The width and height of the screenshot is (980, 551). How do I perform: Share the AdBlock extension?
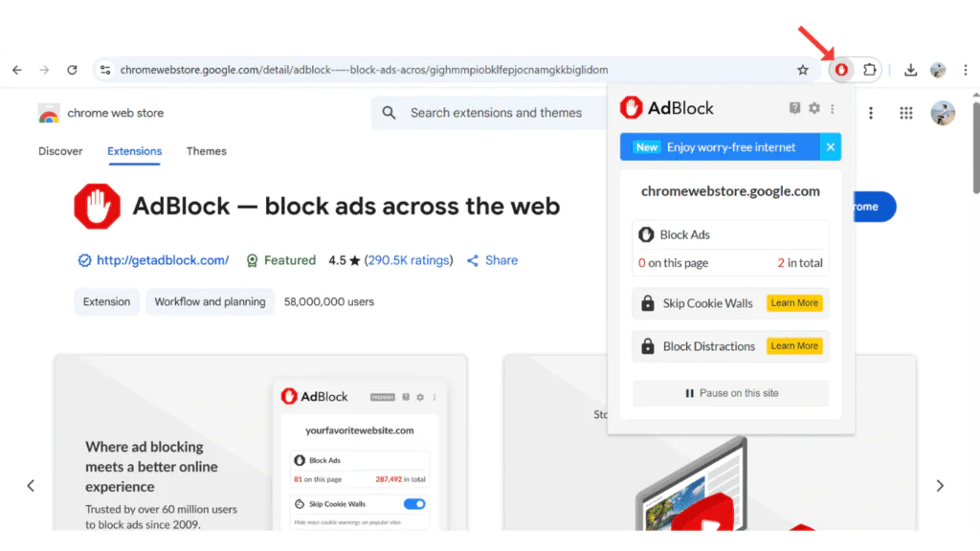pos(493,260)
